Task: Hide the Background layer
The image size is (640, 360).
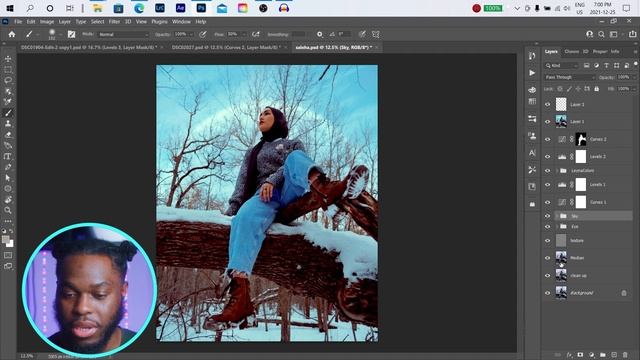Action: tap(548, 293)
